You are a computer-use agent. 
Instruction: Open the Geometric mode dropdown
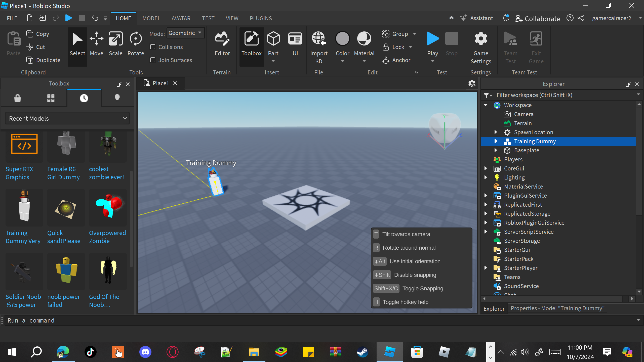pos(185,33)
